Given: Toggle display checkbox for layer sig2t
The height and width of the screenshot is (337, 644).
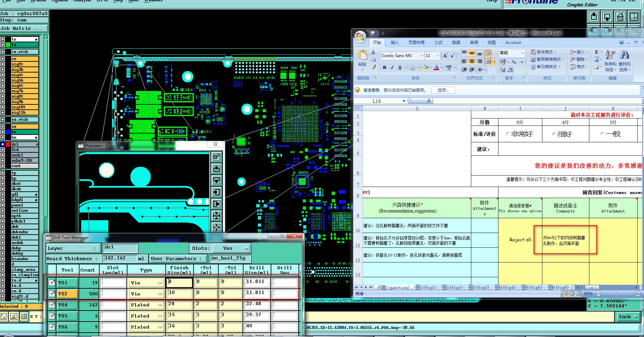Looking at the screenshot, I should pyautogui.click(x=3, y=64).
